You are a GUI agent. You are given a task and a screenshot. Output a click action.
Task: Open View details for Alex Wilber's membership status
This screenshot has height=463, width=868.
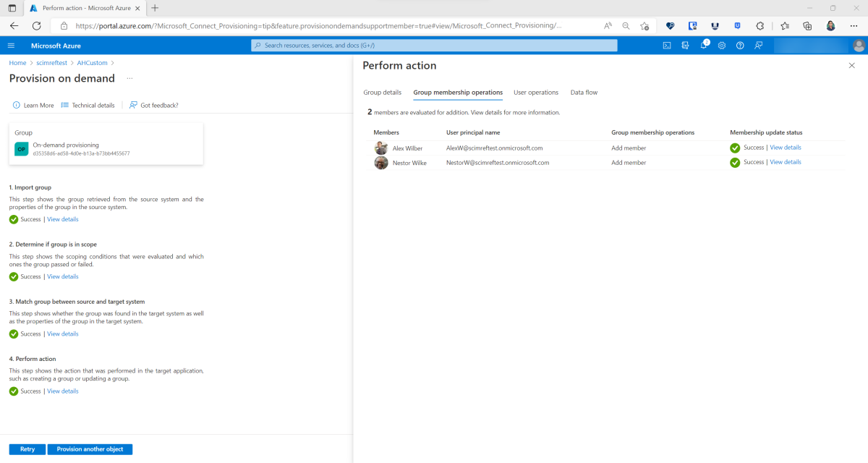coord(786,148)
